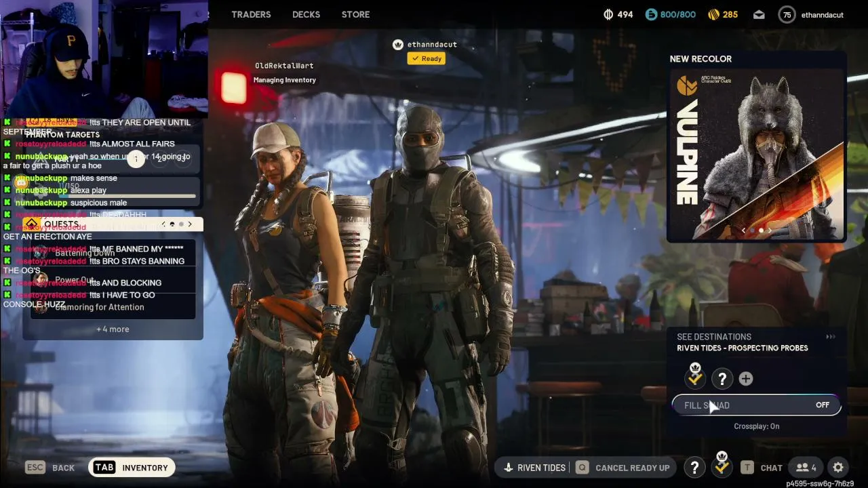Viewport: 868px width, 488px height.
Task: Click Riven Tides - Prospecting Probes text
Action: (743, 348)
